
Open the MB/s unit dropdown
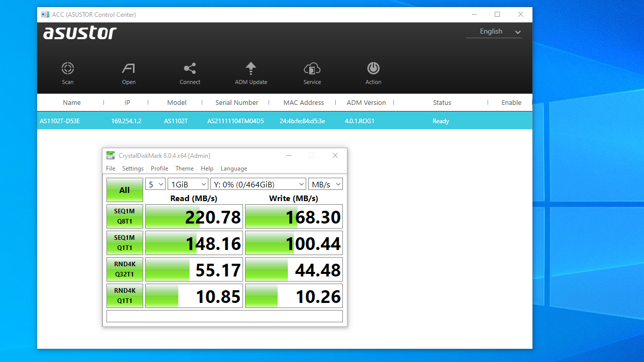(326, 184)
